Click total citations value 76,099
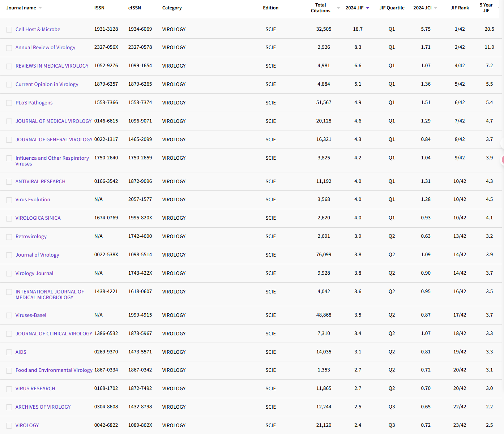504x434 pixels. click(324, 254)
